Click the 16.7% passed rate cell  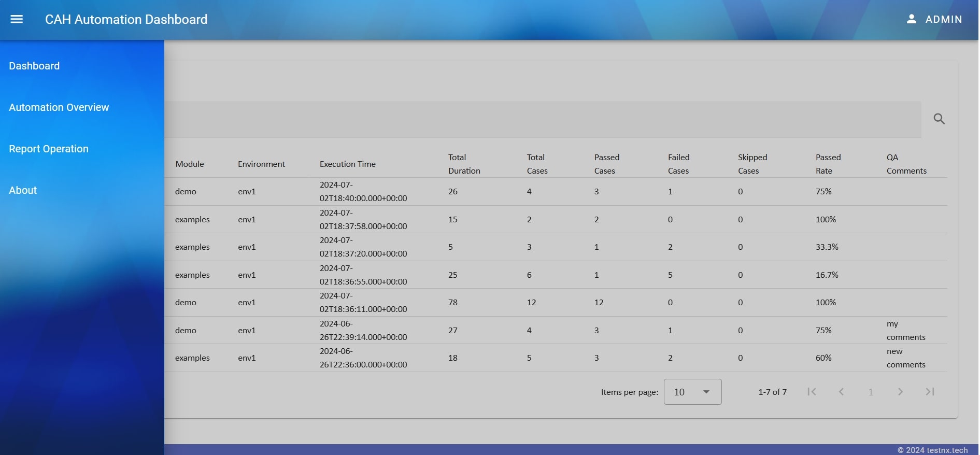[x=827, y=275]
